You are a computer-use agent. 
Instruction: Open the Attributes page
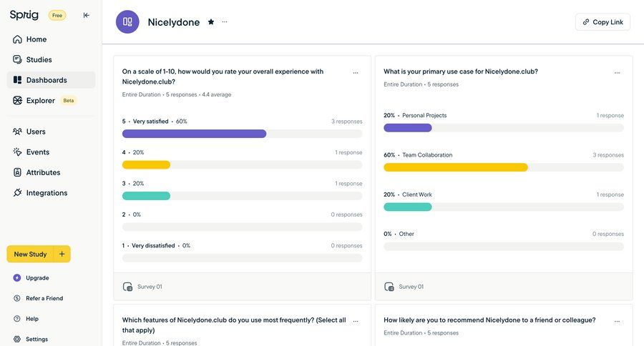pos(43,172)
